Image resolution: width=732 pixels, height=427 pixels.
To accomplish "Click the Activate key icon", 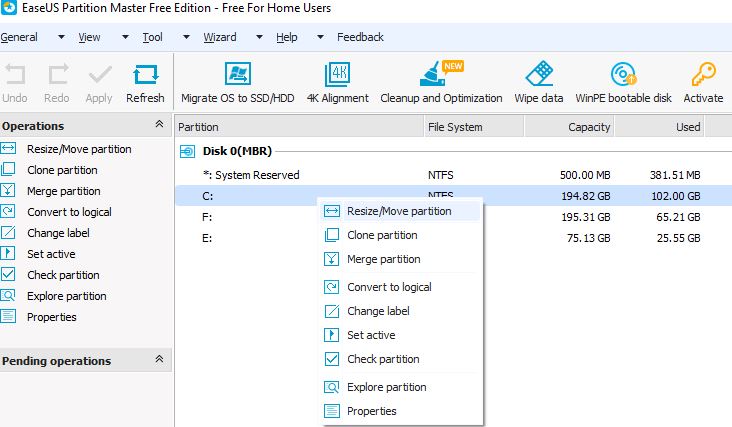I will pyautogui.click(x=703, y=74).
